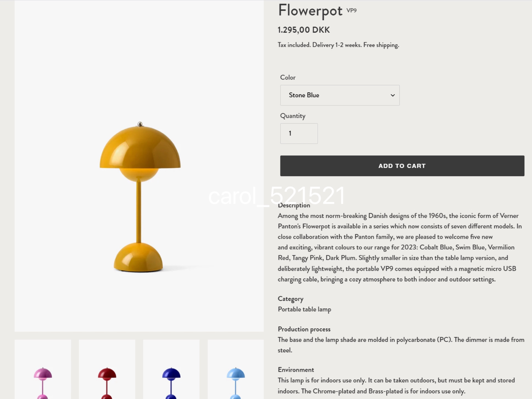Screen dimensions: 532x399
Task: Click the Portable table lamp category text
Action: (304, 309)
